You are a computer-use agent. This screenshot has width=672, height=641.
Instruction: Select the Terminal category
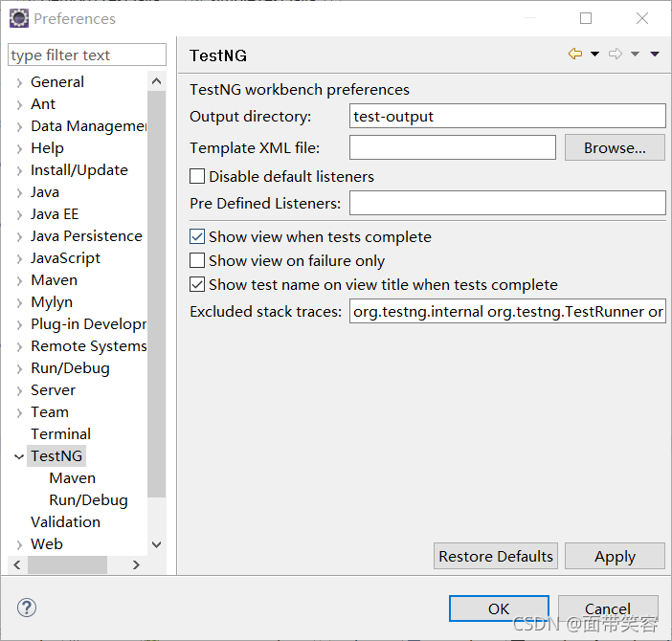click(60, 434)
